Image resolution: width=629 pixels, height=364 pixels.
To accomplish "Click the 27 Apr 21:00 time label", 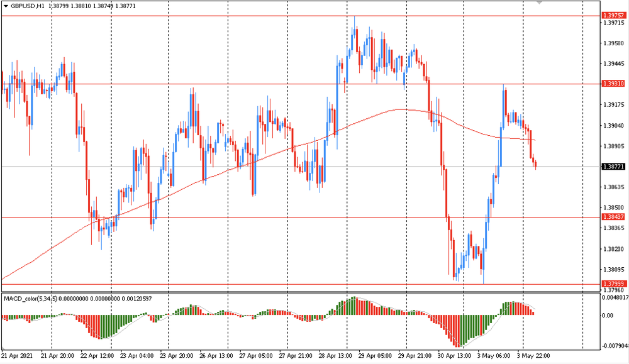I will pos(296,356).
